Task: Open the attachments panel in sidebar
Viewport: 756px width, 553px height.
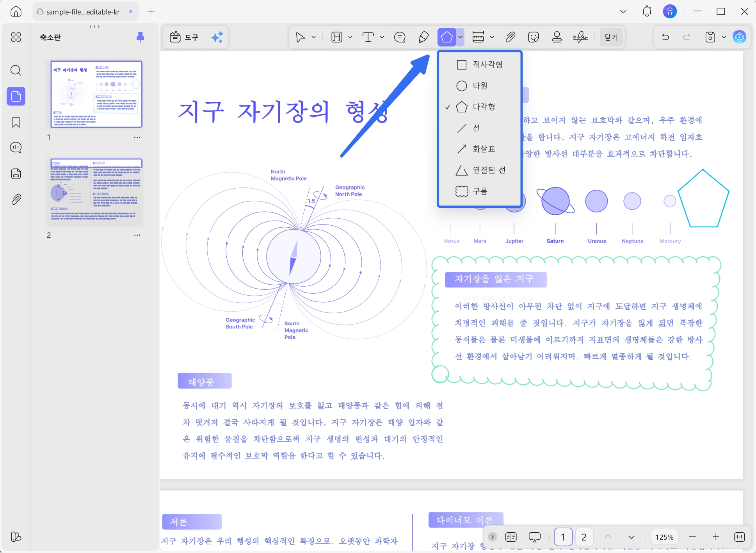Action: click(x=16, y=200)
